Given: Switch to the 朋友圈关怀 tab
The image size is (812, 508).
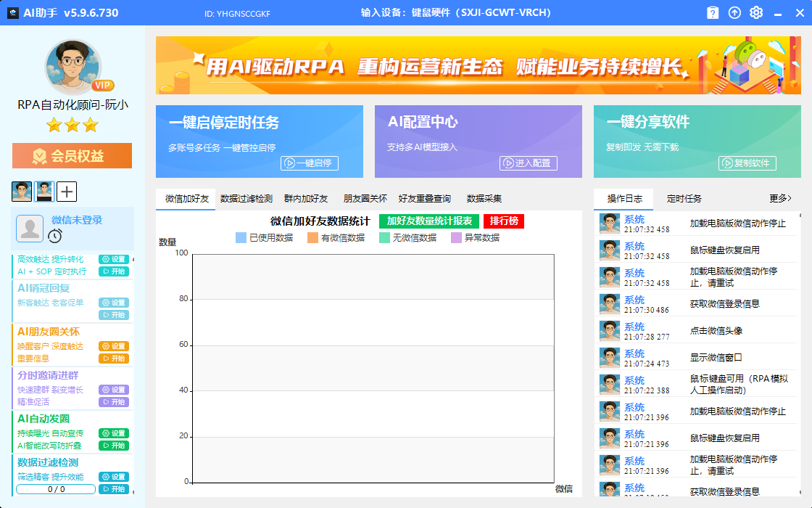Looking at the screenshot, I should pos(365,199).
